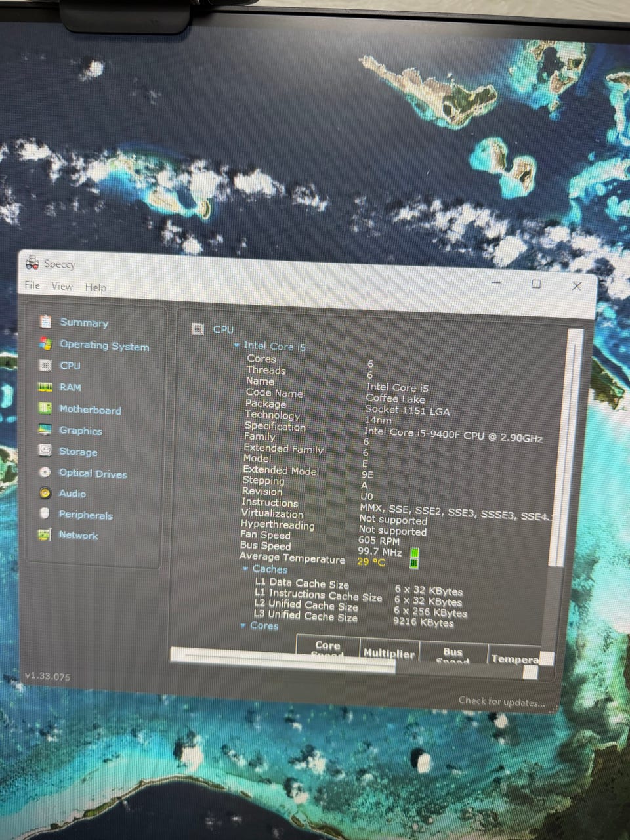
Task: Click the Audio speaker icon
Action: pyautogui.click(x=45, y=493)
